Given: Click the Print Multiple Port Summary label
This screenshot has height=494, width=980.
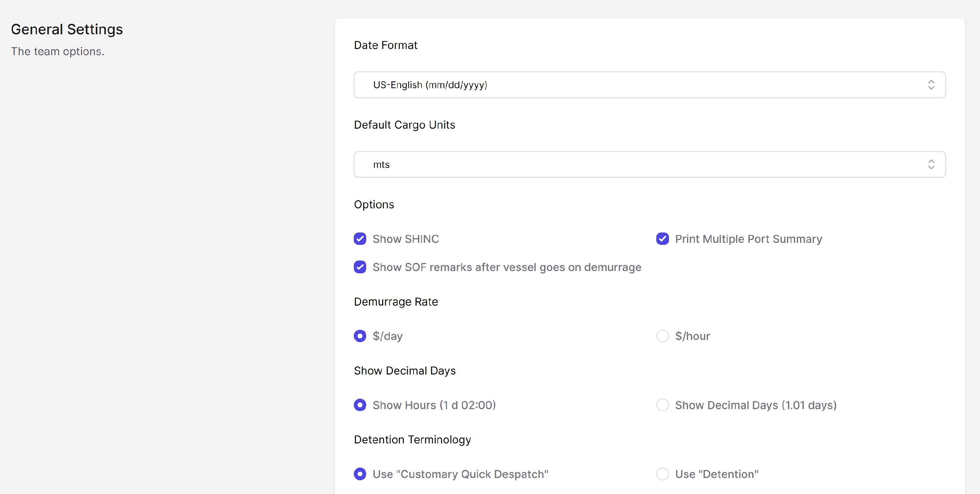Looking at the screenshot, I should pos(748,239).
